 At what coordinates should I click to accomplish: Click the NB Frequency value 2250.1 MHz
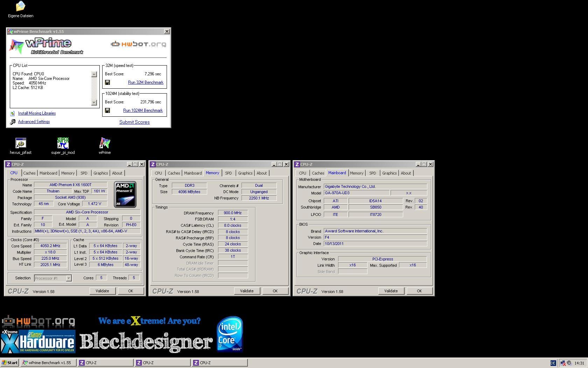point(259,198)
